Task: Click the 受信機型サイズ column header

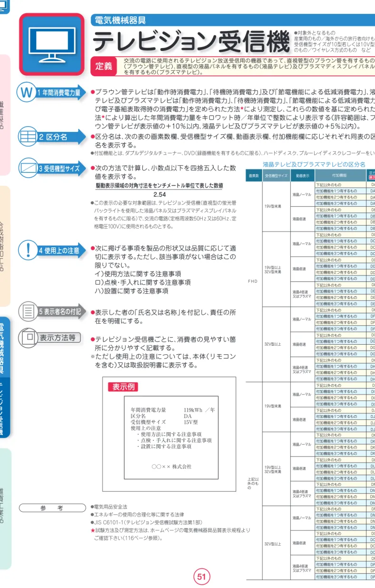Action: (276, 176)
